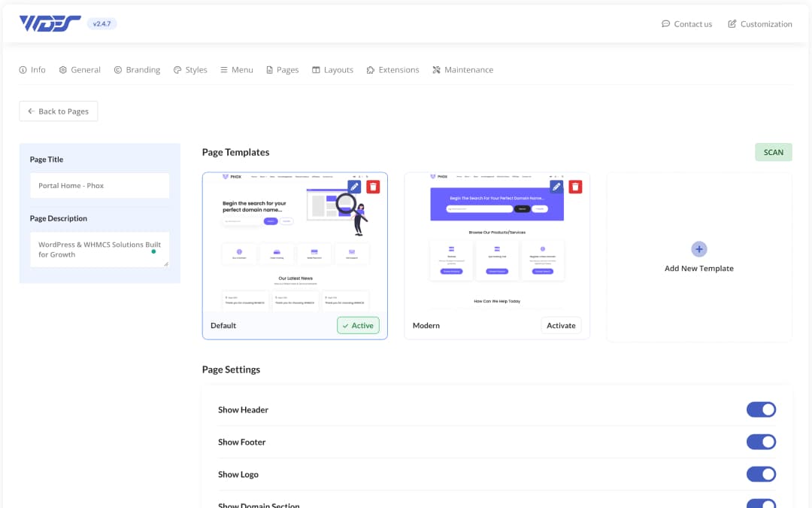Click the Customization pencil icon in header
Viewport: 812px width, 508px height.
point(732,24)
